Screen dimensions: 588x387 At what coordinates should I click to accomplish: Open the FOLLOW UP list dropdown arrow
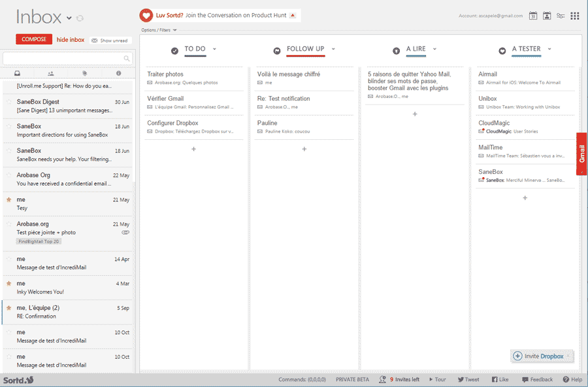333,49
